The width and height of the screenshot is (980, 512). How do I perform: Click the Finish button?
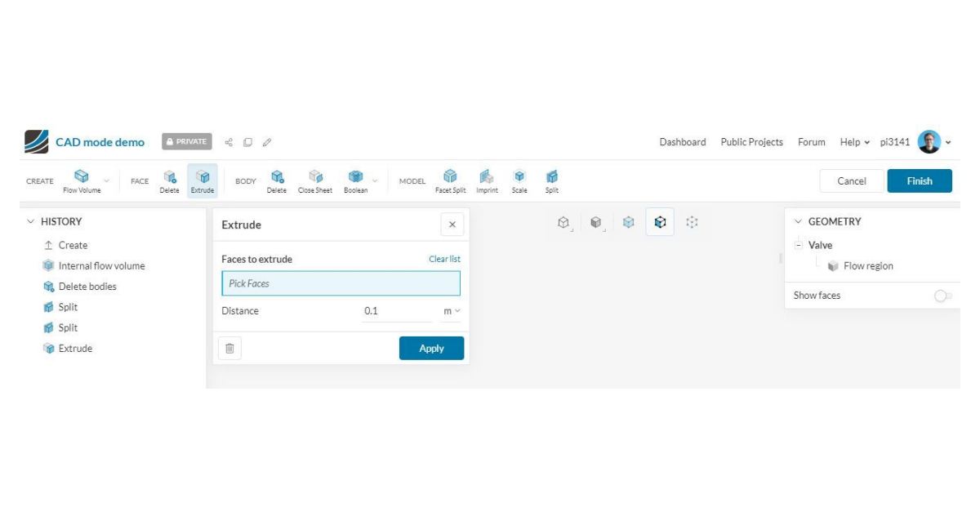pos(919,181)
